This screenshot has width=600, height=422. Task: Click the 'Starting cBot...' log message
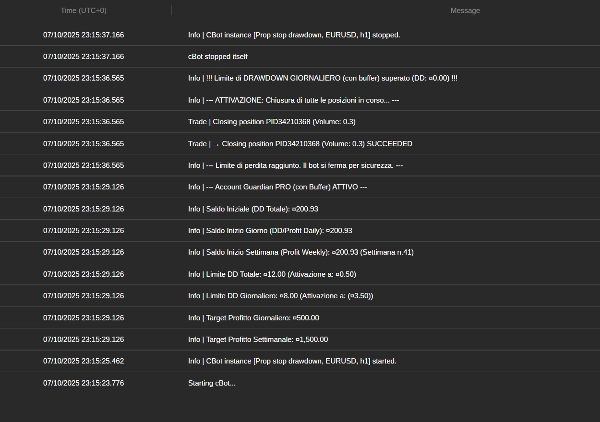click(212, 383)
